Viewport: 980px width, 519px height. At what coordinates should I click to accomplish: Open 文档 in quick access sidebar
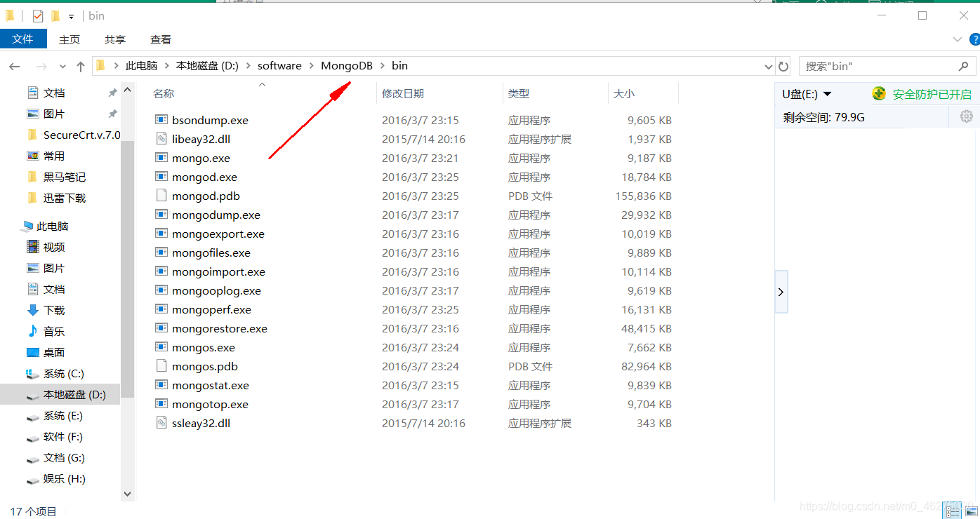tap(54, 93)
